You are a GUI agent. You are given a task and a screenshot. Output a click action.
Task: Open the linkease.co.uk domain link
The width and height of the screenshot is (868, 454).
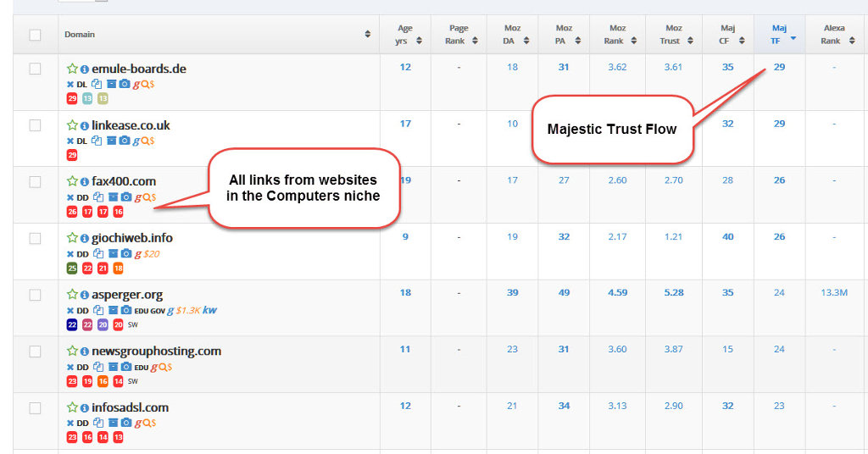pyautogui.click(x=131, y=125)
